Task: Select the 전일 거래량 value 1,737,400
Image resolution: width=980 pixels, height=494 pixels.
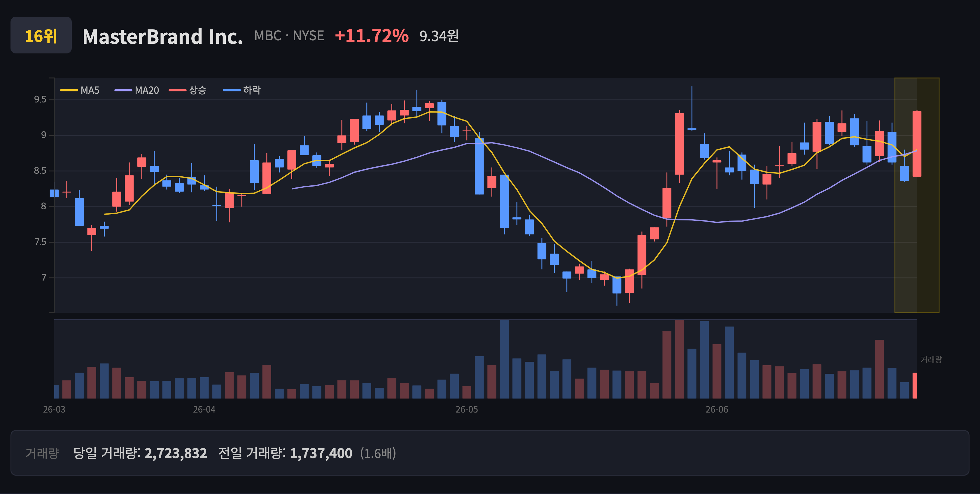Action: tap(321, 453)
